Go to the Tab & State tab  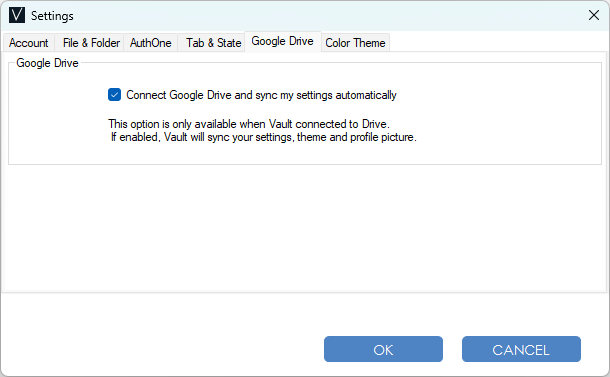(x=213, y=43)
